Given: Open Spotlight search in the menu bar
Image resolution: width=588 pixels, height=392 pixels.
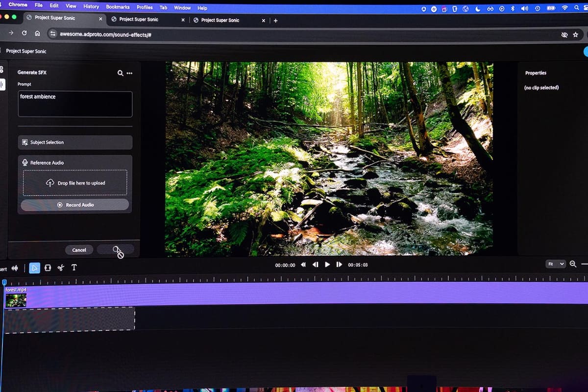Looking at the screenshot, I should 577,8.
